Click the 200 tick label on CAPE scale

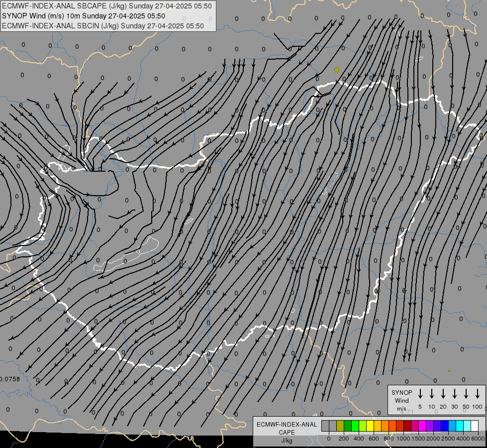coord(344,439)
